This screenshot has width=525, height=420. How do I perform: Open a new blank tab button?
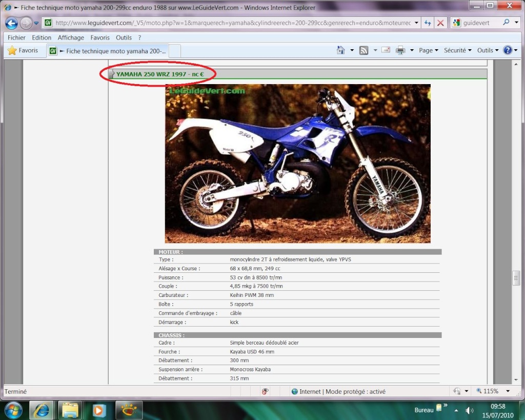175,51
